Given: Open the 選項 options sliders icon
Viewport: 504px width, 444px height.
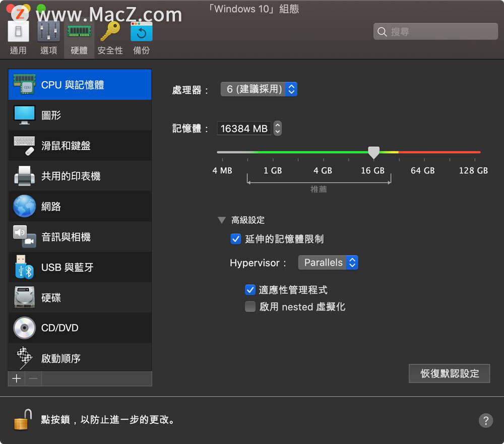Looking at the screenshot, I should [48, 31].
